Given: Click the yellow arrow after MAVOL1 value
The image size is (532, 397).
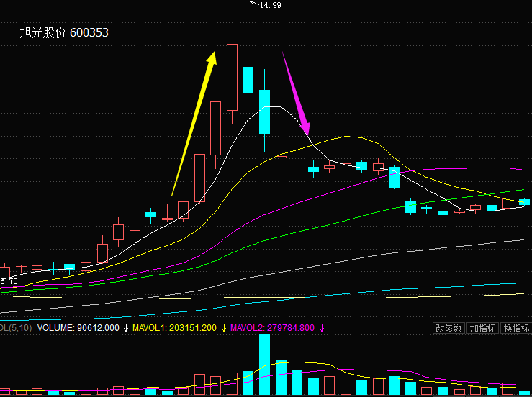Looking at the screenshot, I should (224, 328).
